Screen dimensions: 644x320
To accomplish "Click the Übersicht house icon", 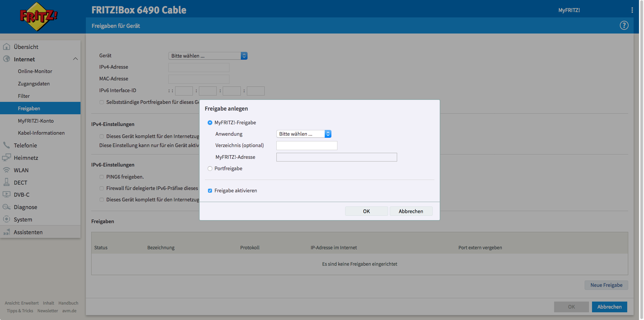I will pyautogui.click(x=7, y=47).
